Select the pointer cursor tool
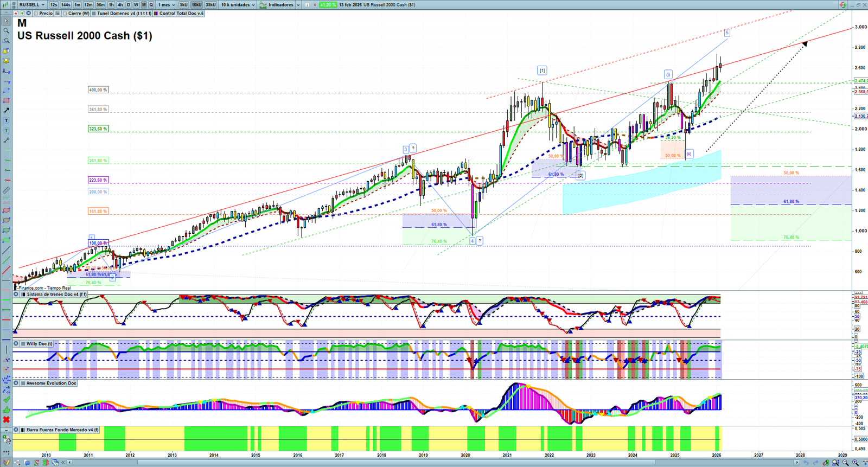The image size is (868, 467). (x=6, y=21)
